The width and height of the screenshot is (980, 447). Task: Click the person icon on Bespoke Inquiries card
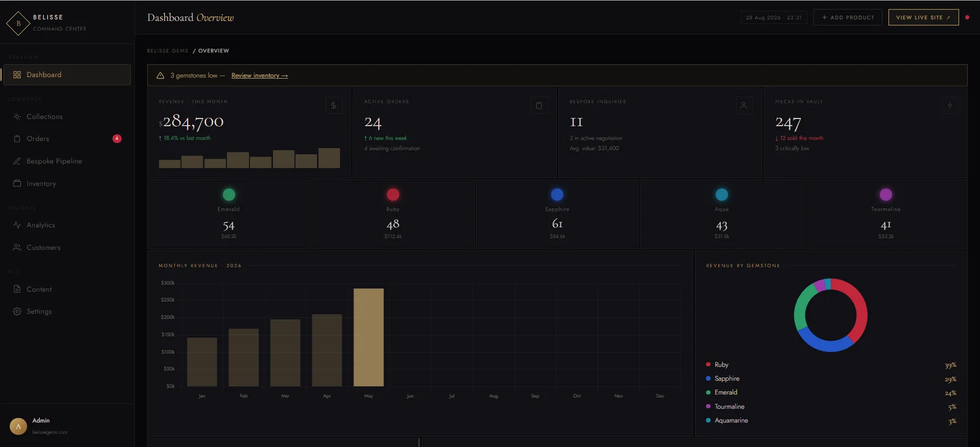point(744,105)
